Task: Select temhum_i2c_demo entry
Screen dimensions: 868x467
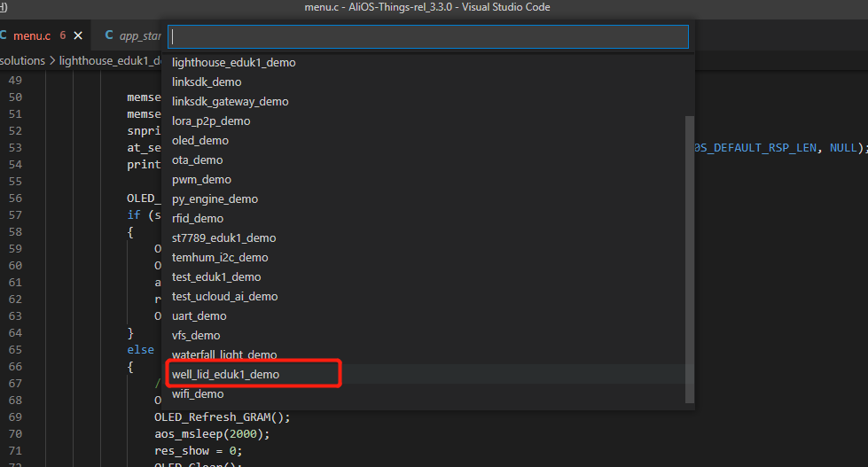Action: pyautogui.click(x=428, y=257)
